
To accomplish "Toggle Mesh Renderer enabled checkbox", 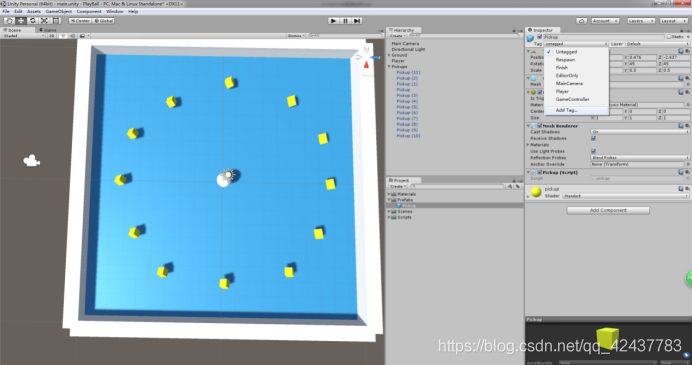I will point(539,126).
